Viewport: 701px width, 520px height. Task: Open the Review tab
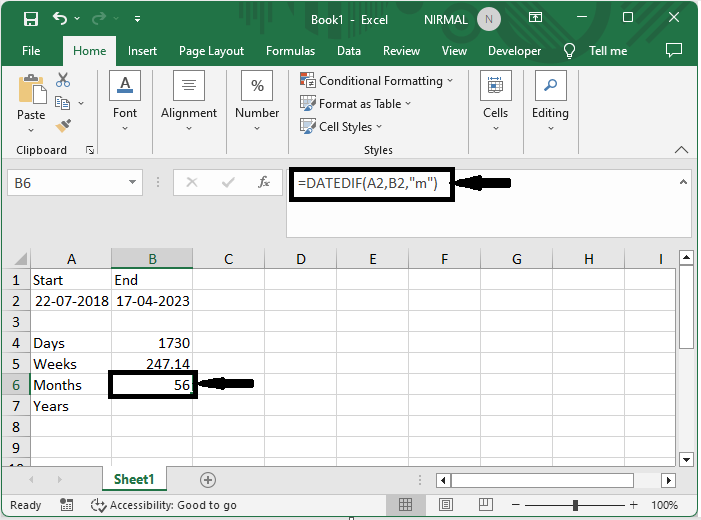401,51
